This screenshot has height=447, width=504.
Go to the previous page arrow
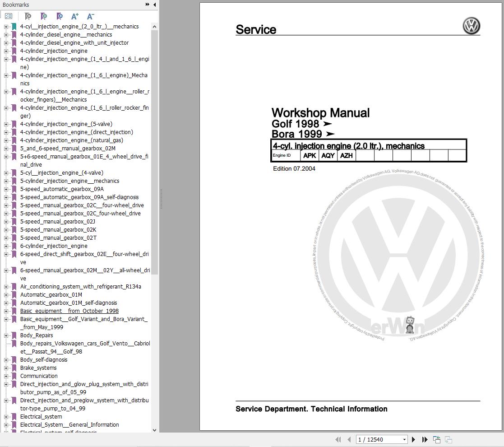[349, 439]
